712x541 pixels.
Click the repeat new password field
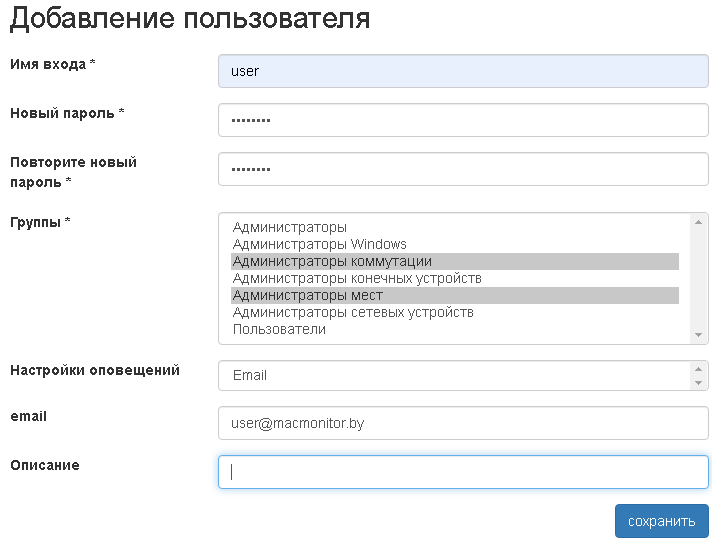[x=462, y=169]
